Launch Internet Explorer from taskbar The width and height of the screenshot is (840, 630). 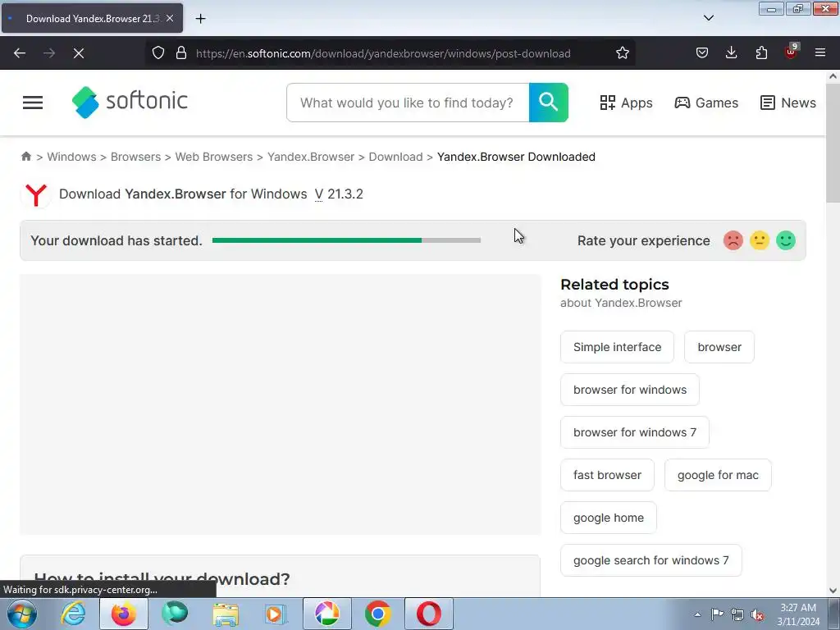click(x=73, y=614)
